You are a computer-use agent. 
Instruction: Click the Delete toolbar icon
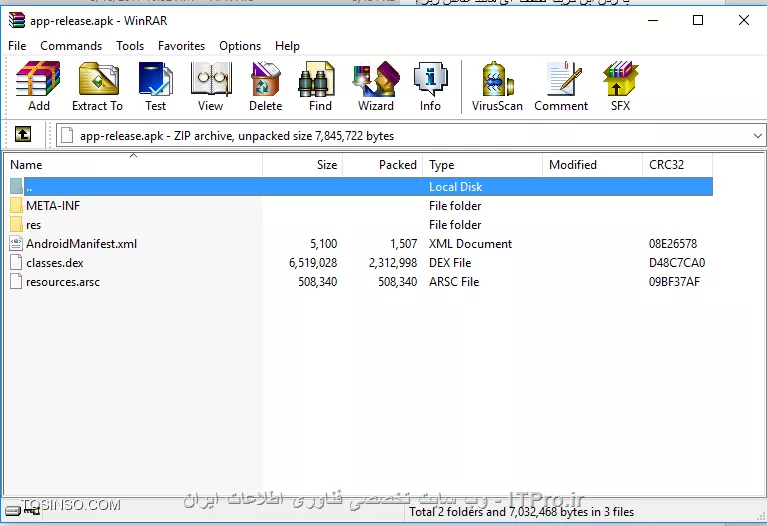(266, 86)
